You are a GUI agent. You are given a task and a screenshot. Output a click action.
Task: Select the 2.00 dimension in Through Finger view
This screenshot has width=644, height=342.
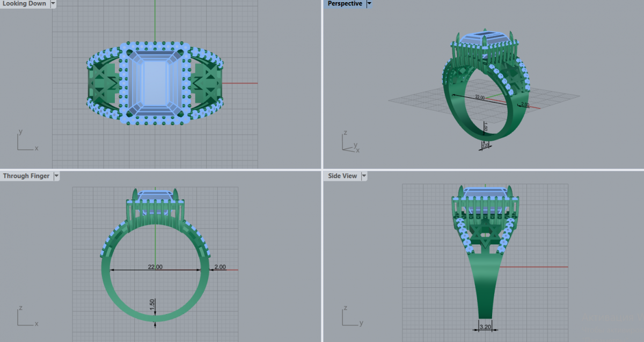[220, 267]
